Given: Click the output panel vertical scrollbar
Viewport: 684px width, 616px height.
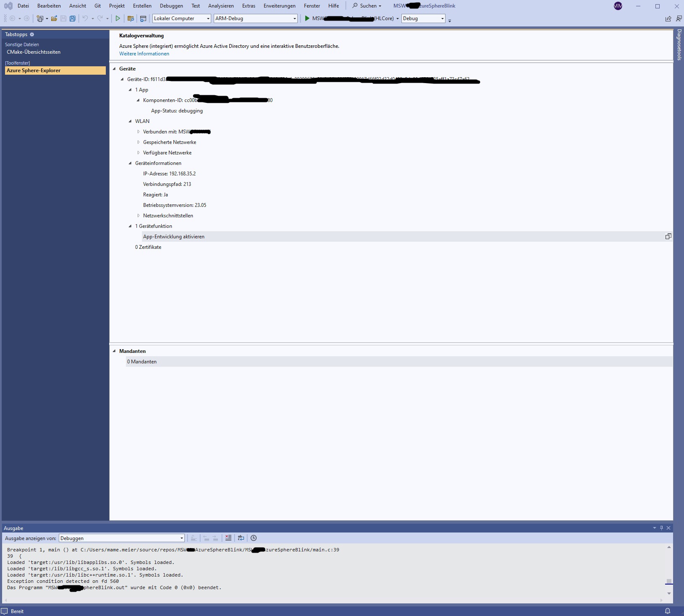Looking at the screenshot, I should point(669,570).
